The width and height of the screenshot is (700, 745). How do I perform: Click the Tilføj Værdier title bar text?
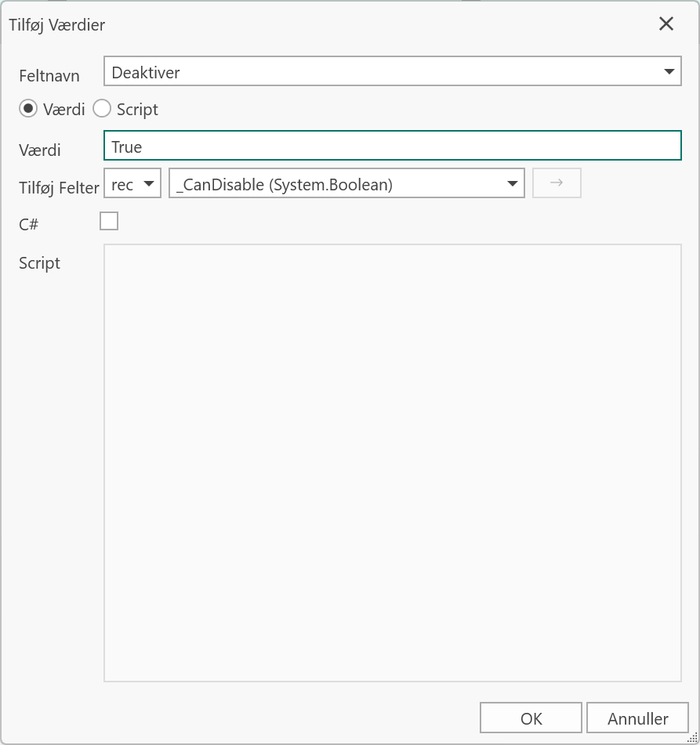(x=57, y=25)
